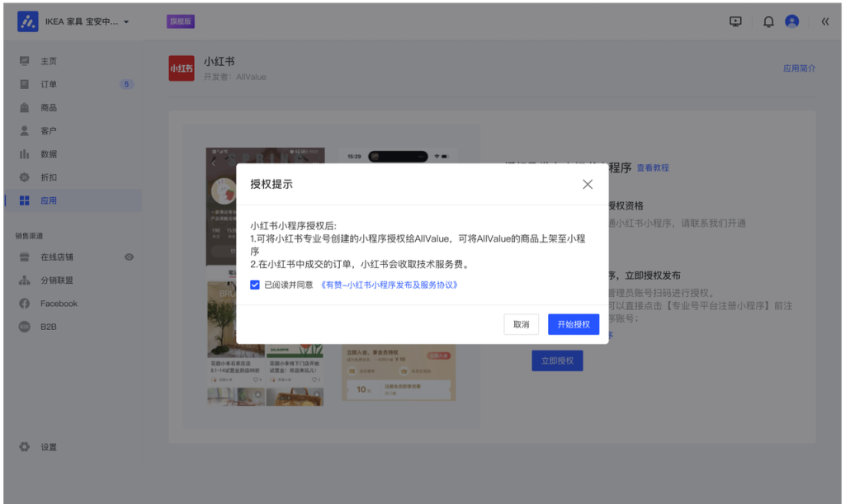Image resolution: width=845 pixels, height=504 pixels.
Task: Click the 应用 grid icon
Action: [24, 200]
